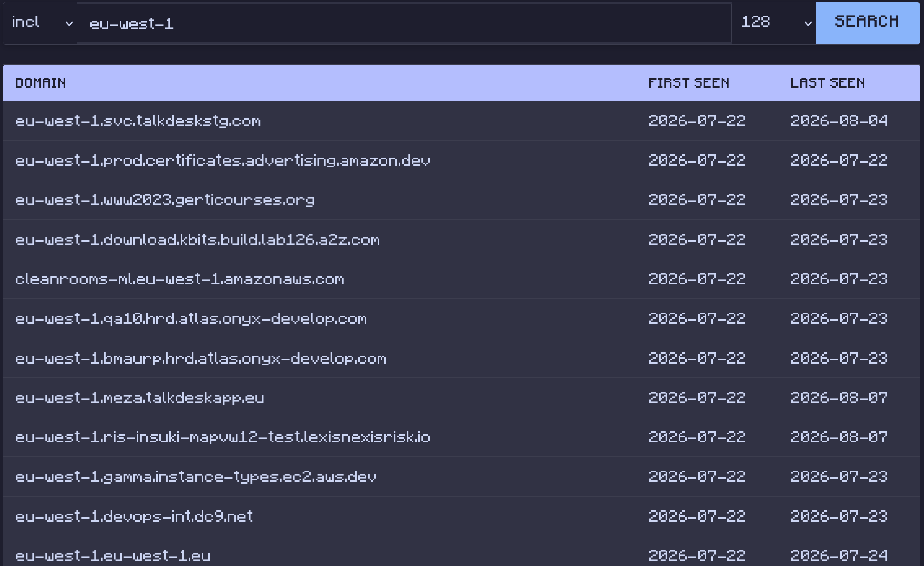Click the FIRST SEEN column header

point(689,83)
